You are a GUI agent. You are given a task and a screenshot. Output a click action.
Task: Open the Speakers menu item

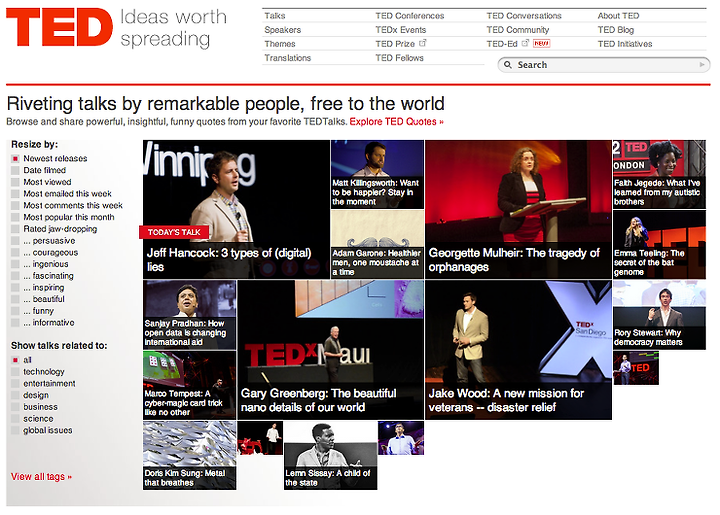pyautogui.click(x=282, y=30)
